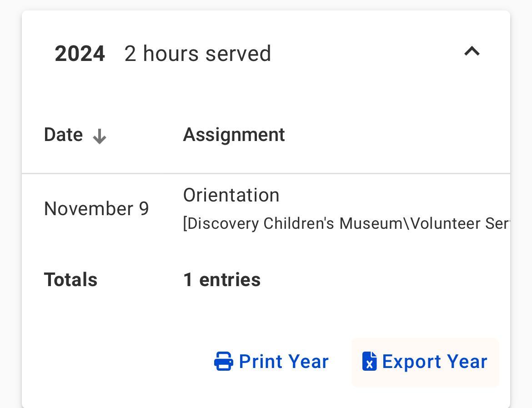
Task: Click the spreadsheet export file icon
Action: point(369,362)
